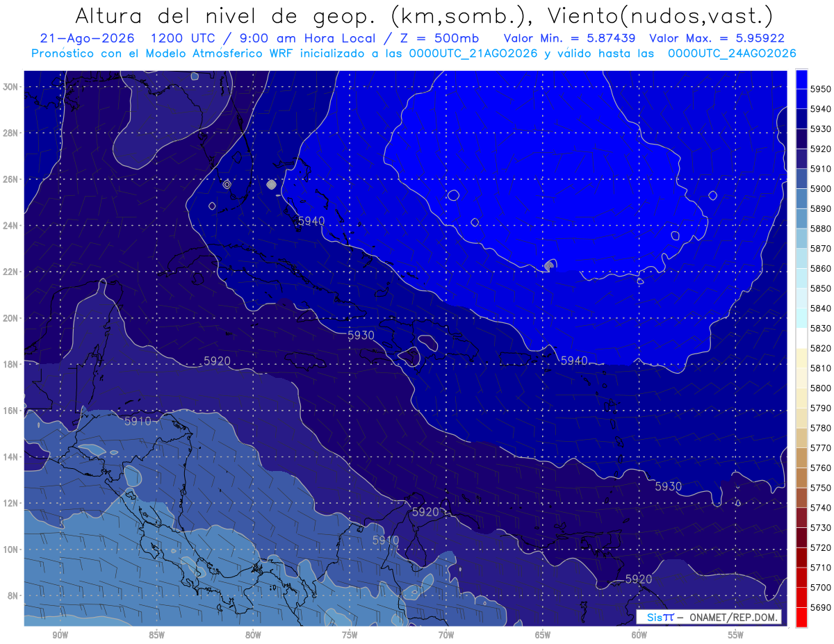Click the '80W' longitude axis label

pos(253,635)
